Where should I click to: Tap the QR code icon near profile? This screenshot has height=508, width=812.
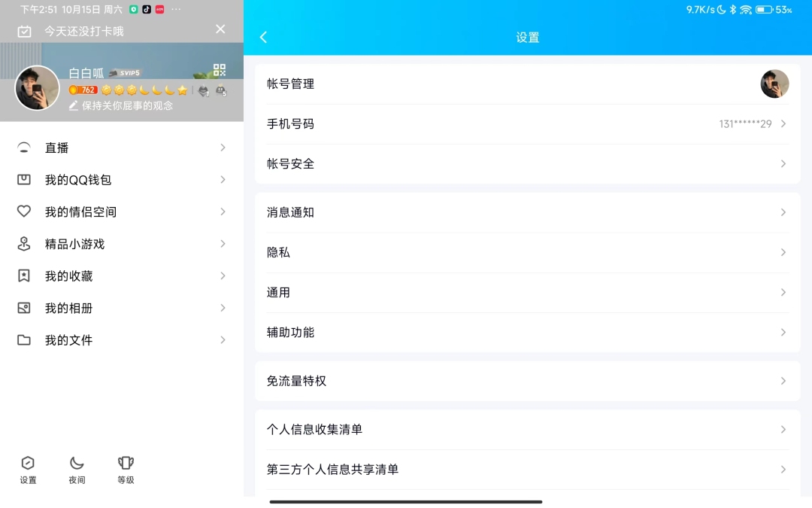220,70
